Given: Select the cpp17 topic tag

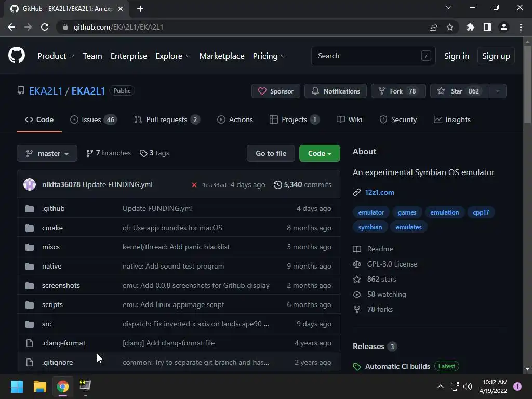Looking at the screenshot, I should coord(481,212).
